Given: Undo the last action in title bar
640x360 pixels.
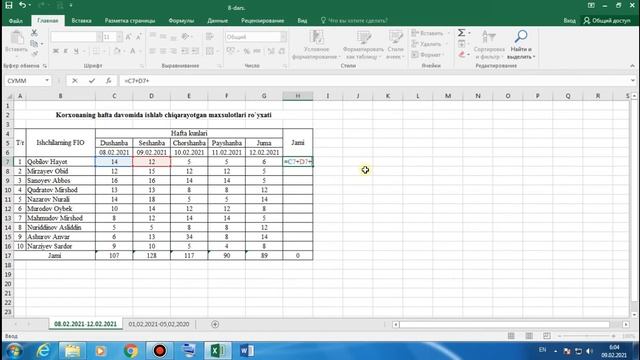Looking at the screenshot, I should 22,5.
